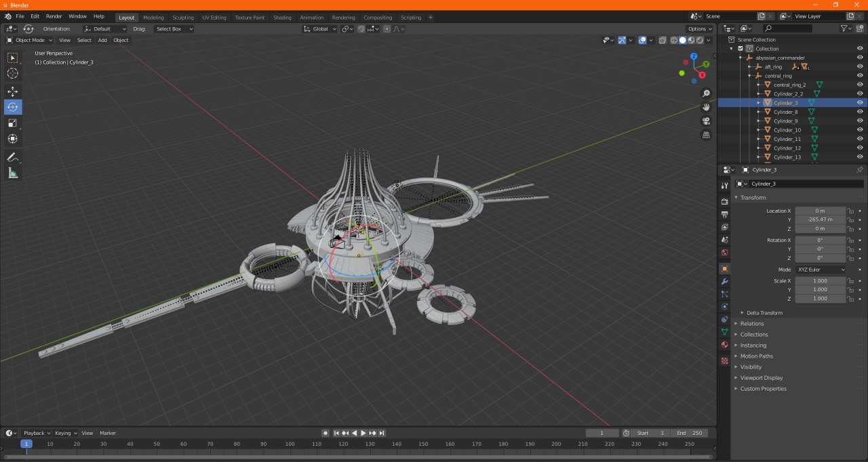Screen dimensions: 868x462
Task: Expand the Delta Transform panel
Action: [764, 313]
